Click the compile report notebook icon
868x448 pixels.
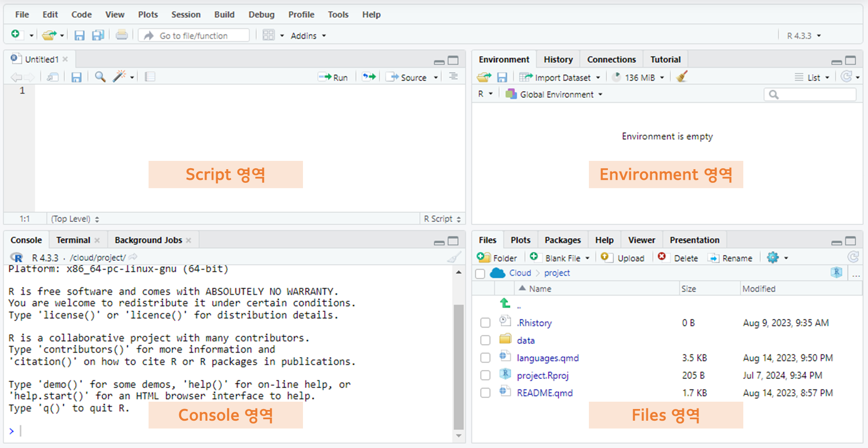[x=150, y=77]
